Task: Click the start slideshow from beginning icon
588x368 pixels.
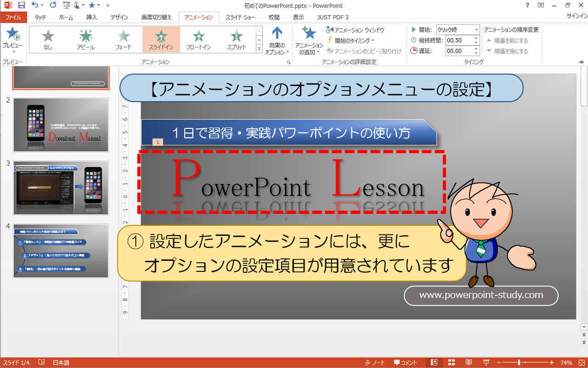Action: 67,6
